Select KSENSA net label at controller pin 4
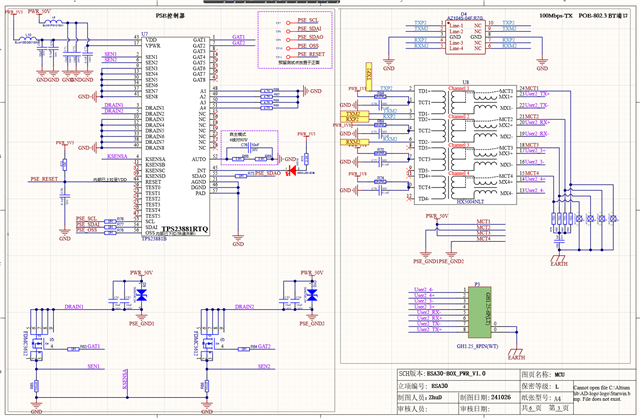Screen dimensions: 640x418 pos(117,156)
